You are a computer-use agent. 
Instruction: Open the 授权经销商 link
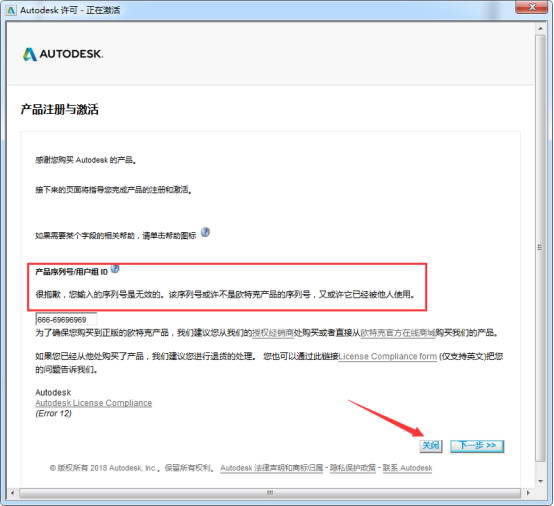pyautogui.click(x=273, y=333)
